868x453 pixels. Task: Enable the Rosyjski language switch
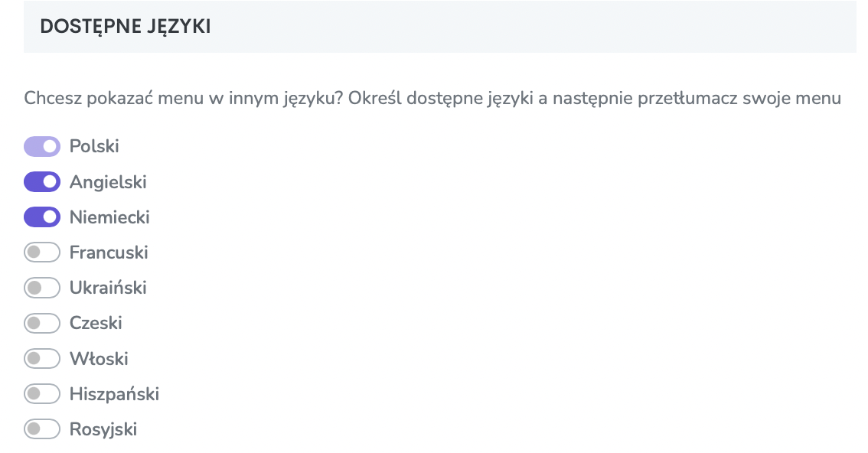[x=42, y=429]
